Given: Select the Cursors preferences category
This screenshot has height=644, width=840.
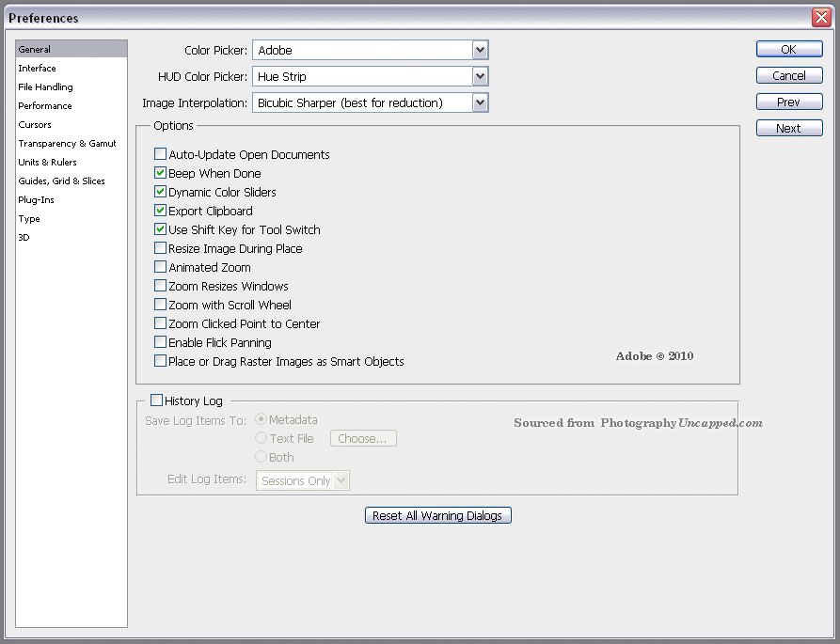Looking at the screenshot, I should click(x=35, y=124).
